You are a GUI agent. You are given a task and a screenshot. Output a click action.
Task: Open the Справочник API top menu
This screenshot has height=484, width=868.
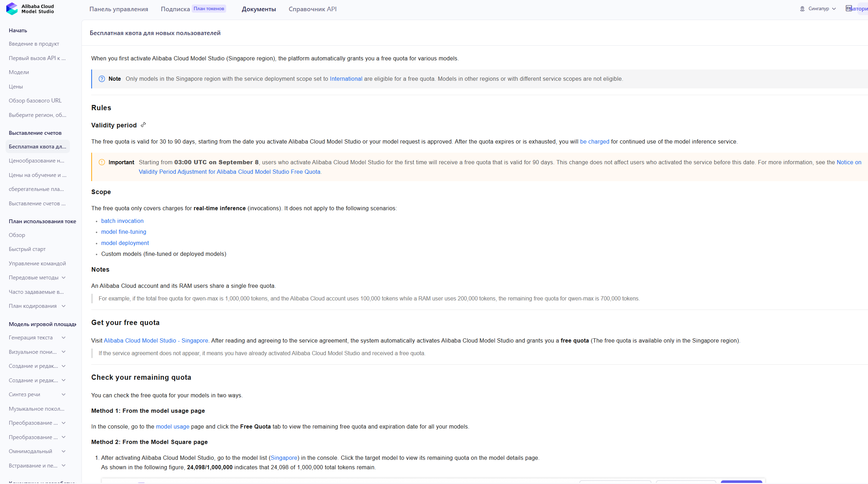[313, 9]
